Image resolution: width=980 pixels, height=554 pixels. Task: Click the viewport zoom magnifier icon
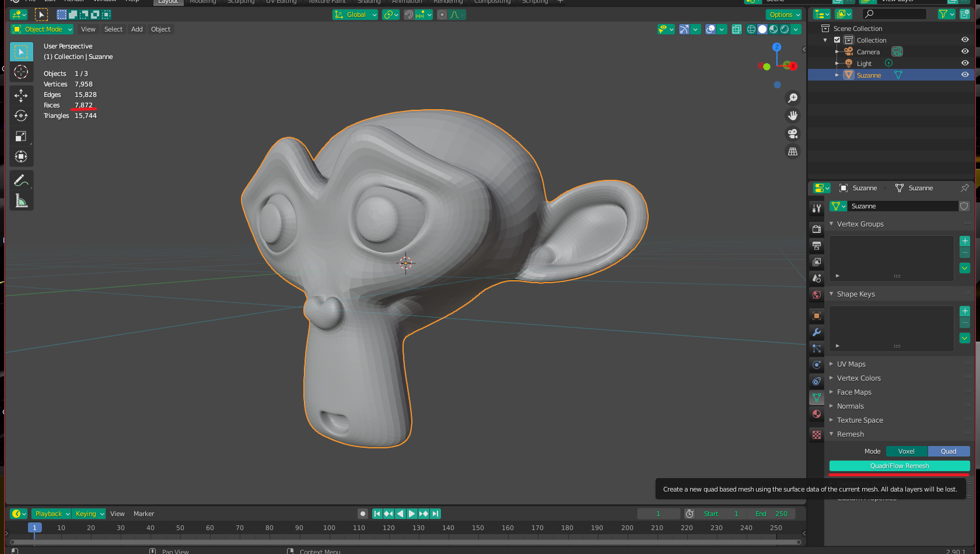(x=793, y=98)
